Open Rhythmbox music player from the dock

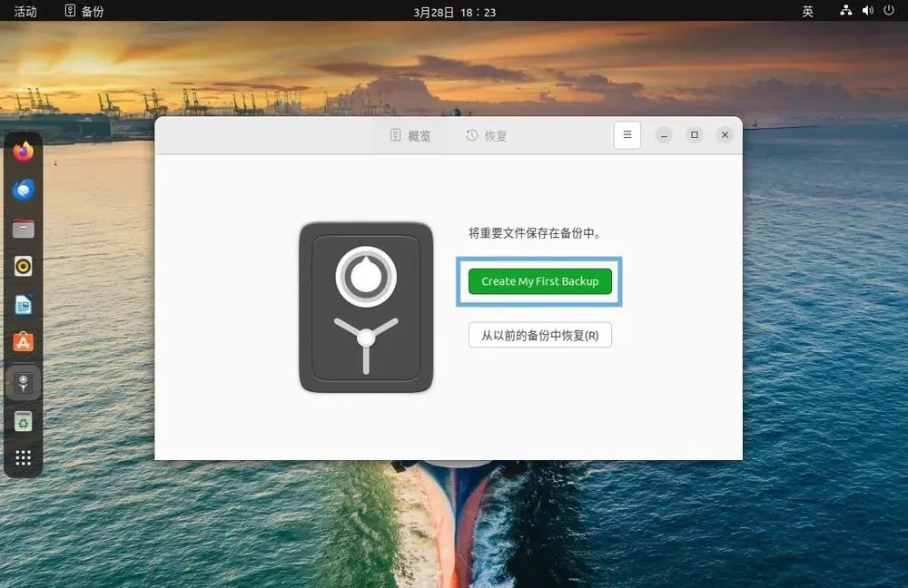(x=24, y=266)
